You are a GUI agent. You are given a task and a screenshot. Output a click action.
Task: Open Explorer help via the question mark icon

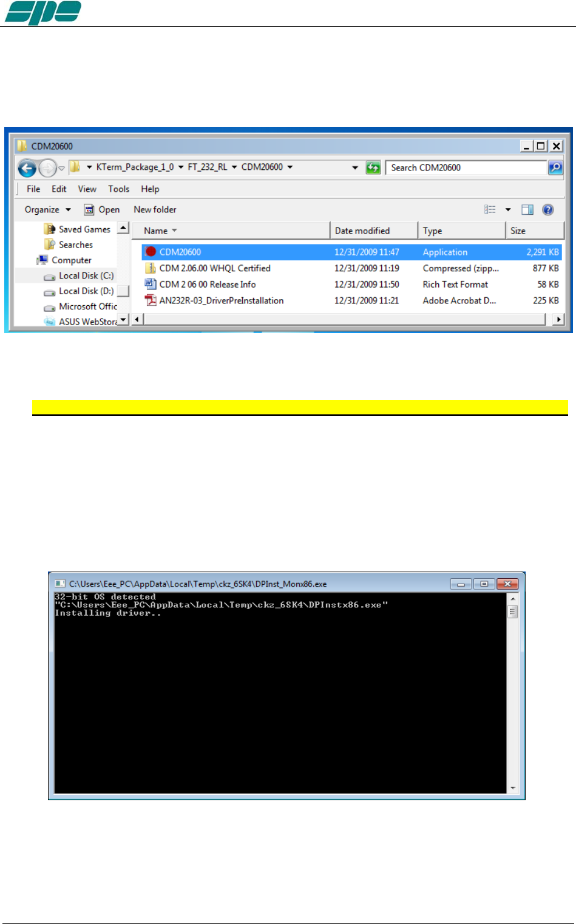point(548,209)
